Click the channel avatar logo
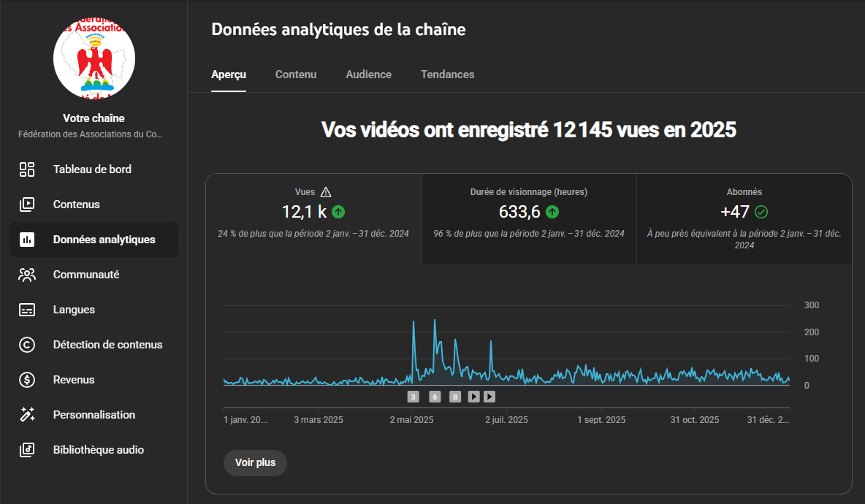This screenshot has height=504, width=865. 94,58
